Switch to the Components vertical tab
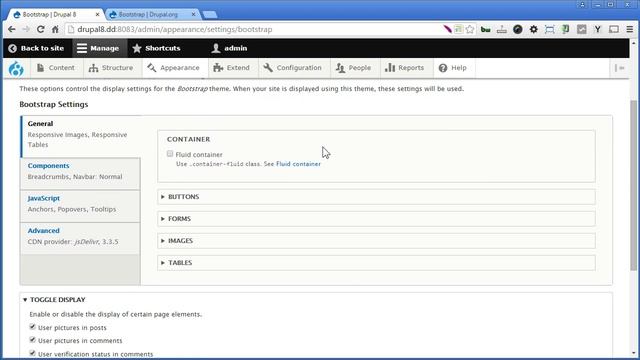This screenshot has width=640, height=360. (x=80, y=173)
